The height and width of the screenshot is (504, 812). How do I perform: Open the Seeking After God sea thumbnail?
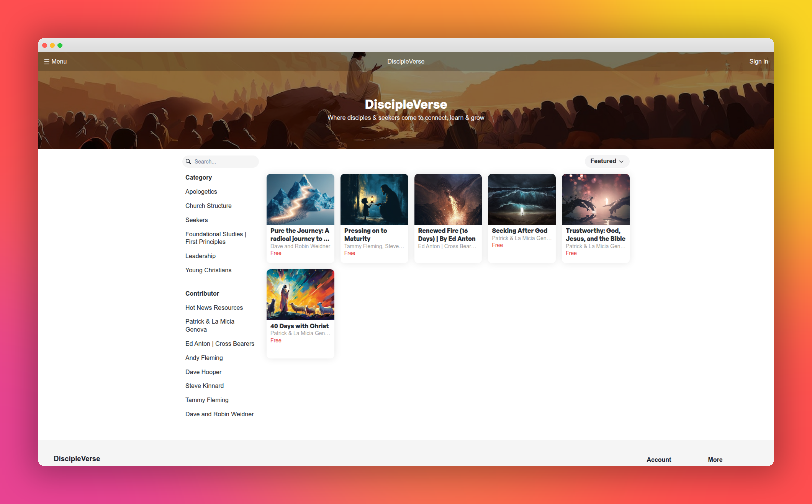pos(522,199)
